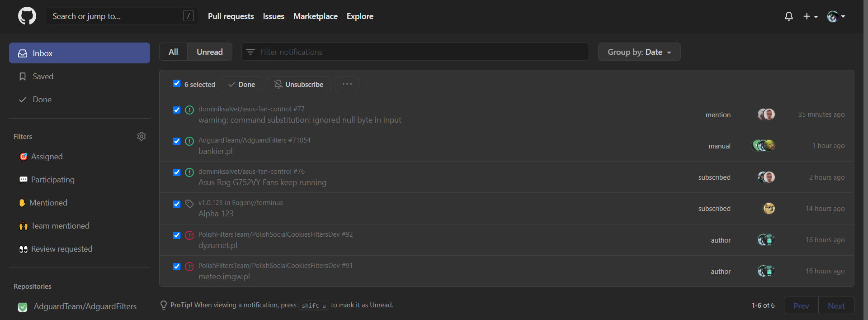Screen dimensions: 868x320
Task: Click the open issue icon for asus-fan-control #77
Action: pyautogui.click(x=189, y=110)
